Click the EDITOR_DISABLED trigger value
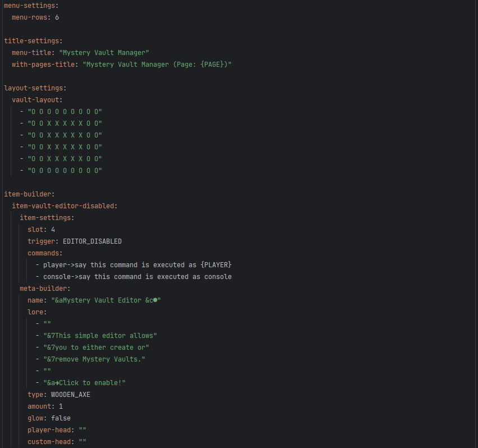 tap(92, 241)
